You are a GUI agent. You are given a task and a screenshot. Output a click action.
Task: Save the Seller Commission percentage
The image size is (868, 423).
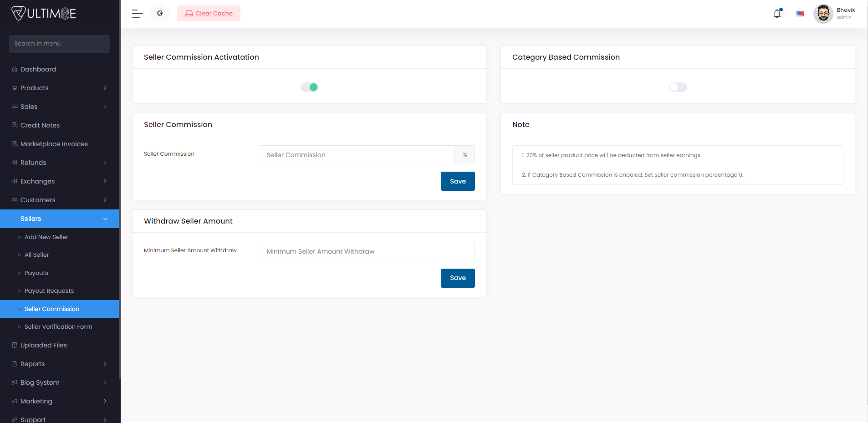tap(458, 181)
